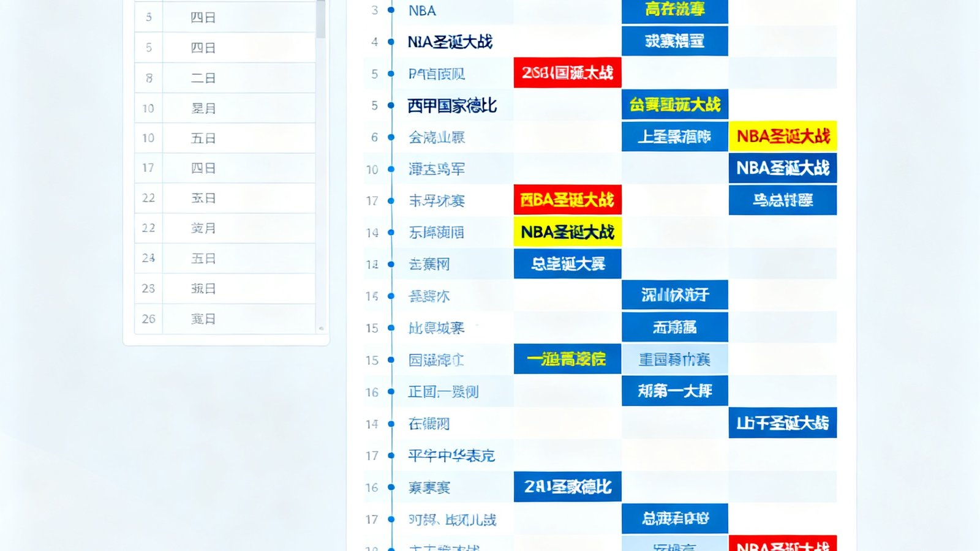The height and width of the screenshot is (551, 980).
Task: Click the red 西BA圣诞大战 cell
Action: tap(567, 200)
